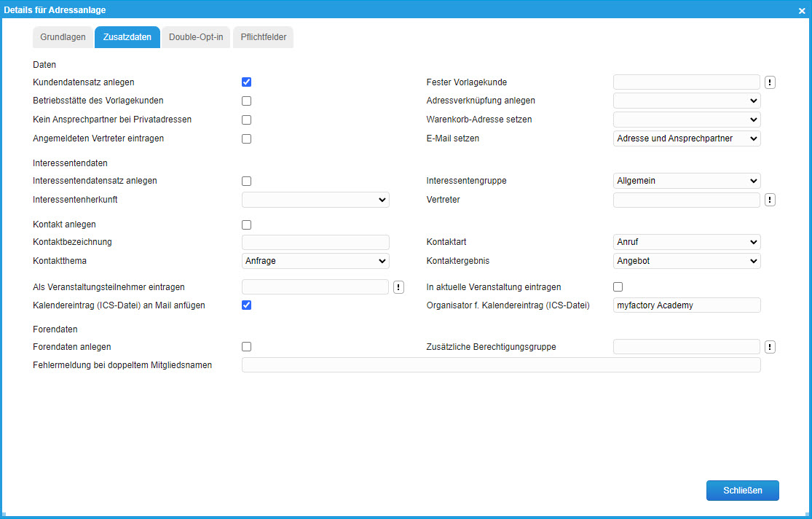Switch to the Grundlagen tab
The height and width of the screenshot is (519, 812).
pyautogui.click(x=63, y=37)
